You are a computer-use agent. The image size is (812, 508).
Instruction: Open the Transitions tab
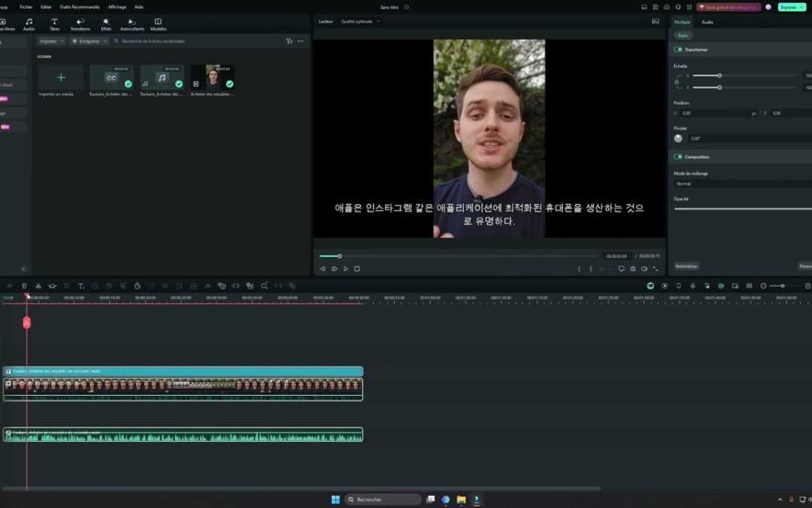[x=80, y=24]
